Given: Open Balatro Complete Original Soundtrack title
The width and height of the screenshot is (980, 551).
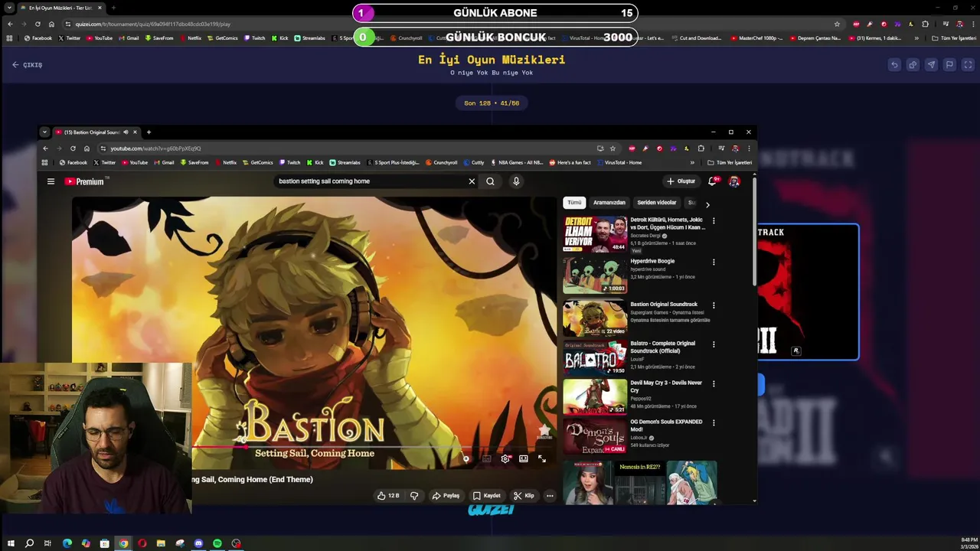Looking at the screenshot, I should [x=663, y=347].
